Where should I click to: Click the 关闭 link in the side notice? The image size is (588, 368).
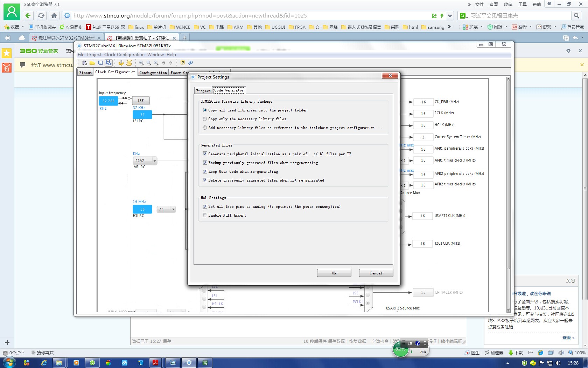pyautogui.click(x=570, y=281)
